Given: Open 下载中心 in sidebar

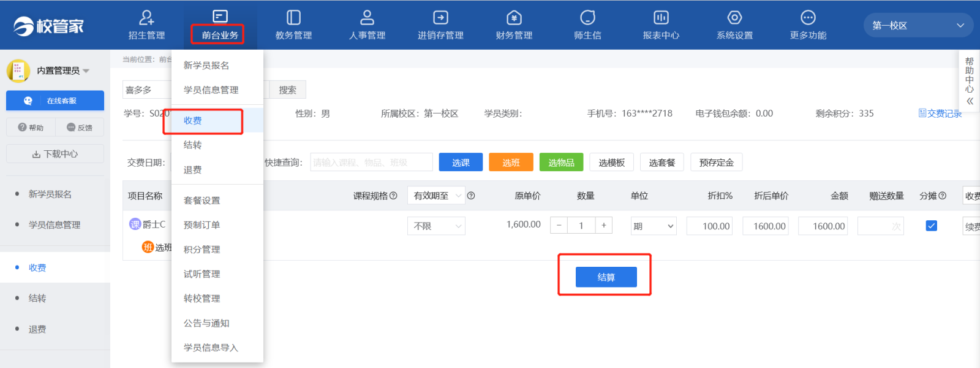Looking at the screenshot, I should [55, 154].
